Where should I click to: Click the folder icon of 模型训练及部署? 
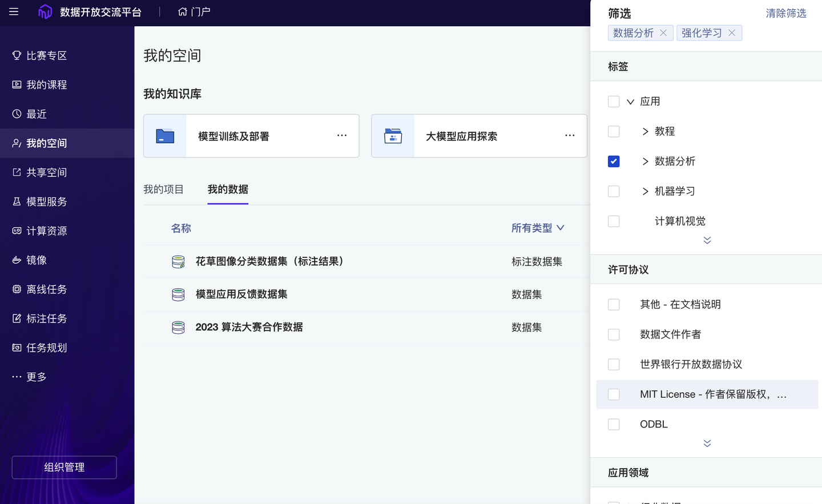tap(165, 136)
